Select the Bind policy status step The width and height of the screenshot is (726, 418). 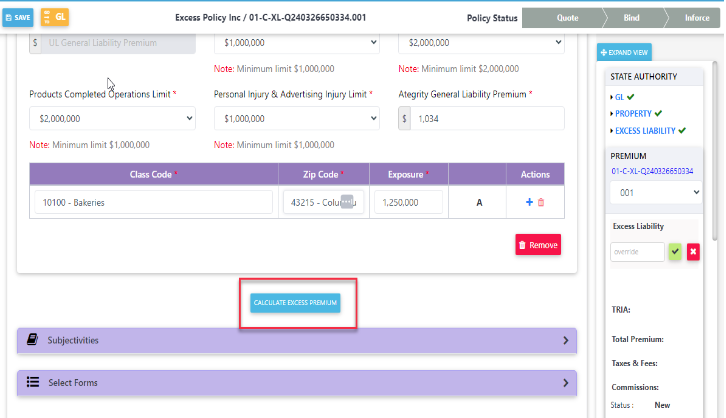631,18
